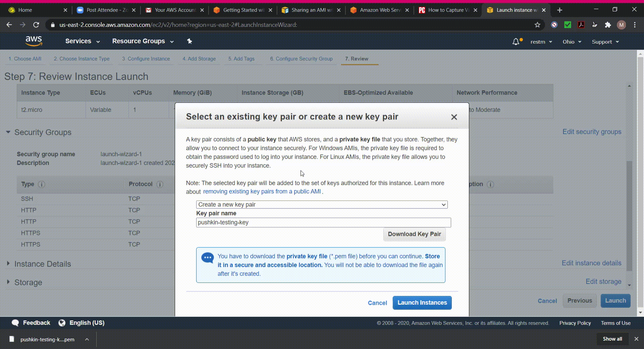This screenshot has height=349, width=644.
Task: Click the info icon beside Protocol column
Action: (160, 184)
